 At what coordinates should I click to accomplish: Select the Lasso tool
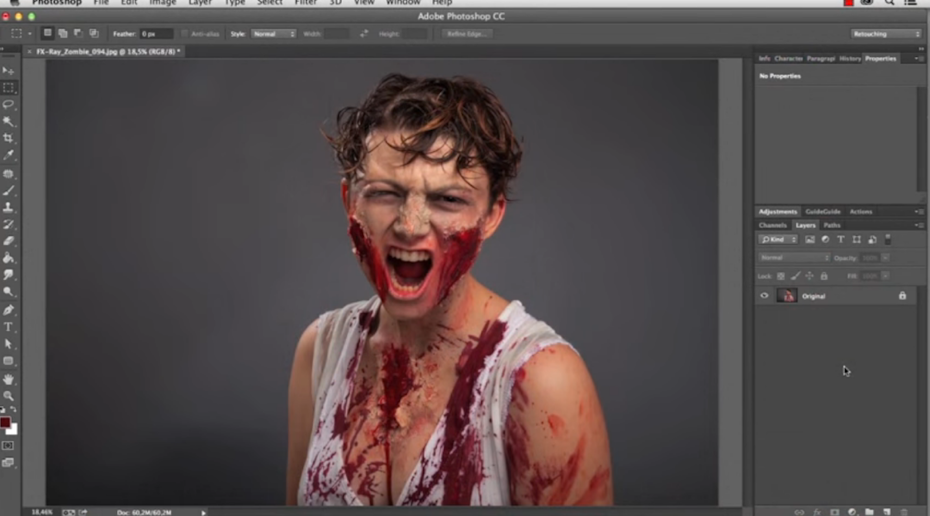[8, 104]
